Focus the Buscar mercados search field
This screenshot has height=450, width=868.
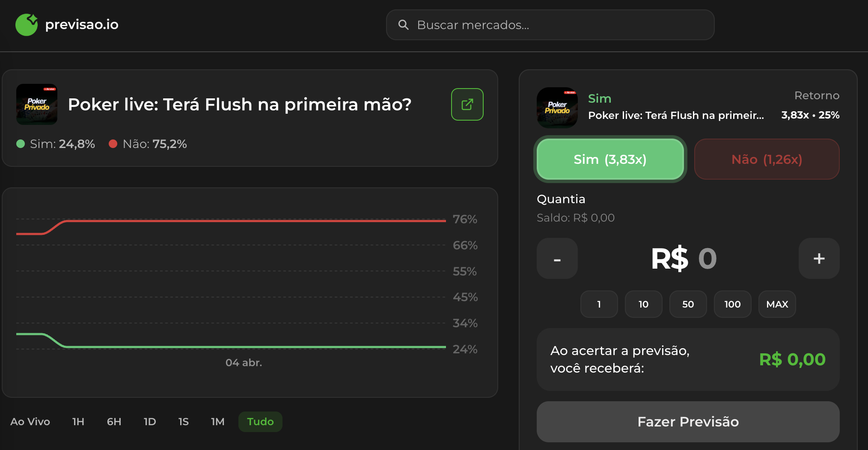coord(556,25)
